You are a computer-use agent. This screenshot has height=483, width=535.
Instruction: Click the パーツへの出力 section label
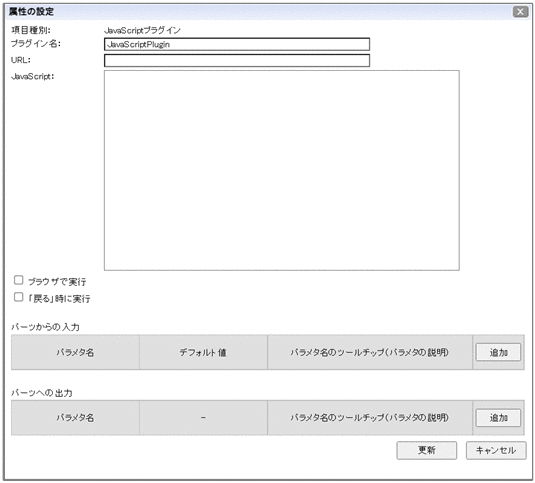(x=42, y=393)
